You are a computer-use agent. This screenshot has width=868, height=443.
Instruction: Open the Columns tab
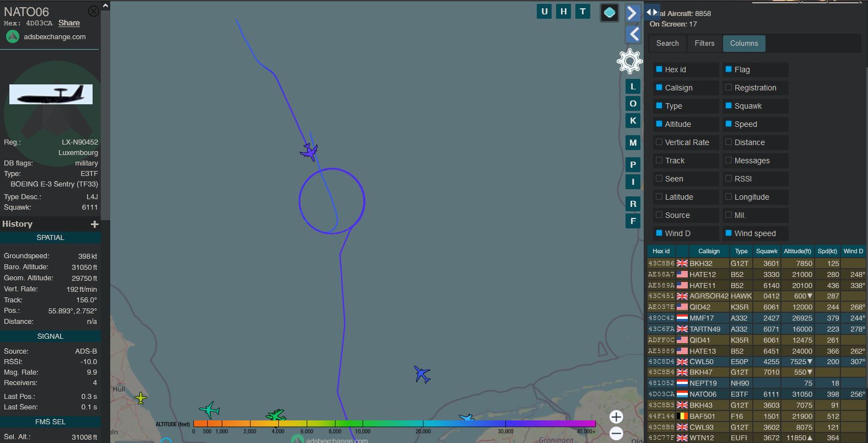point(744,43)
